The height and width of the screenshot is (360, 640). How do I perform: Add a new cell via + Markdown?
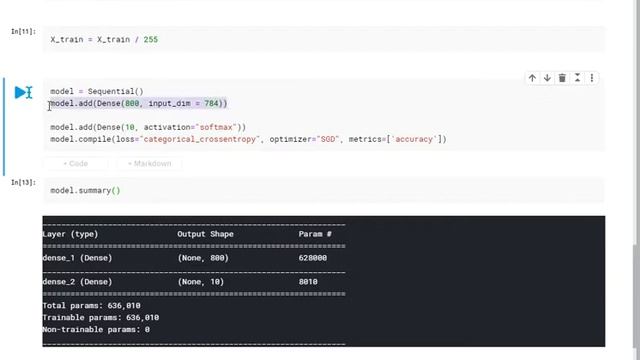point(149,164)
